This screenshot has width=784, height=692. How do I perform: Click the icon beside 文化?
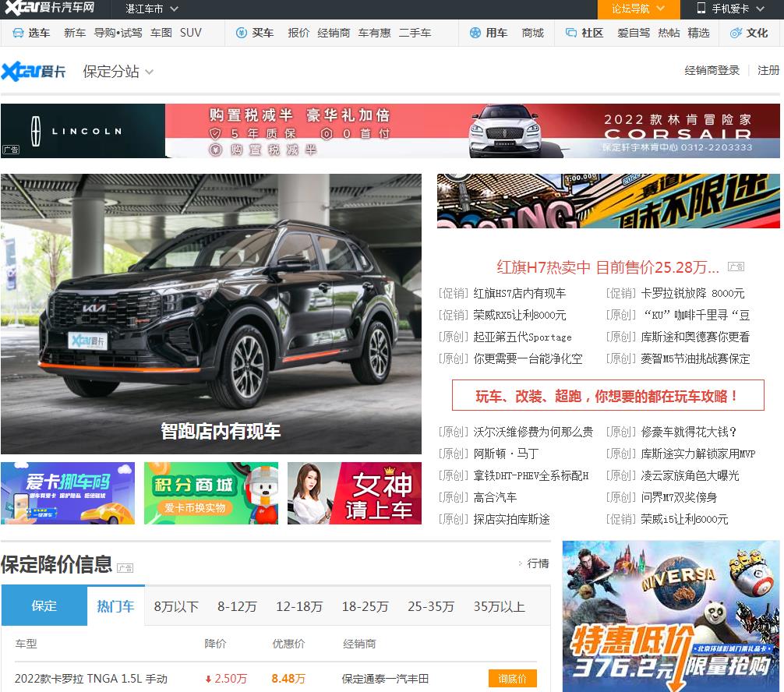(x=736, y=33)
